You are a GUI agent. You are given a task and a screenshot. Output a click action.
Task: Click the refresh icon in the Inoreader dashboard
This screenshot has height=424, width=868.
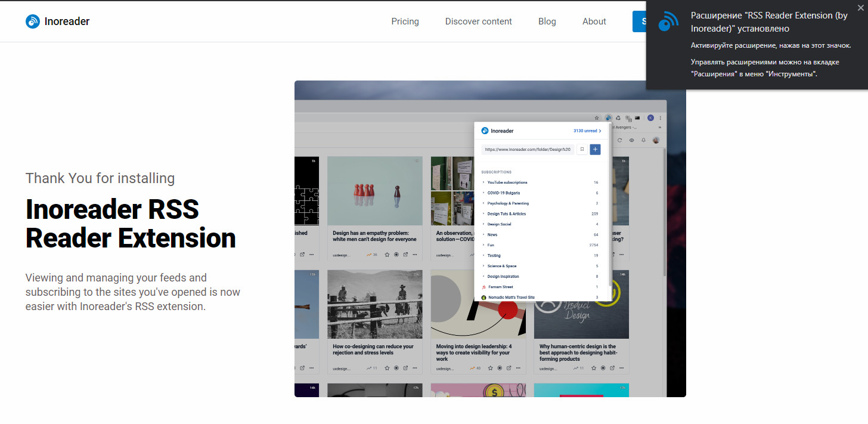pos(620,140)
